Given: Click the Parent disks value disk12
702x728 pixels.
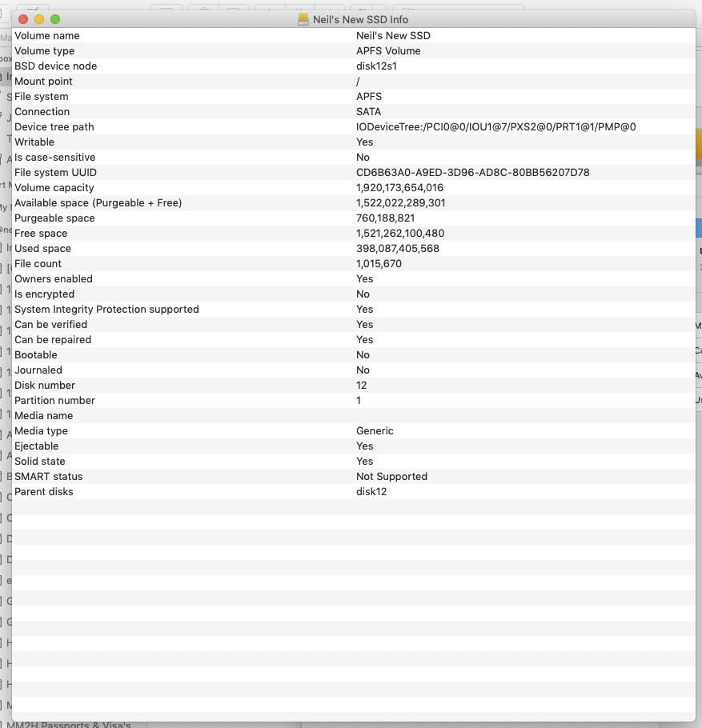Looking at the screenshot, I should (x=371, y=492).
